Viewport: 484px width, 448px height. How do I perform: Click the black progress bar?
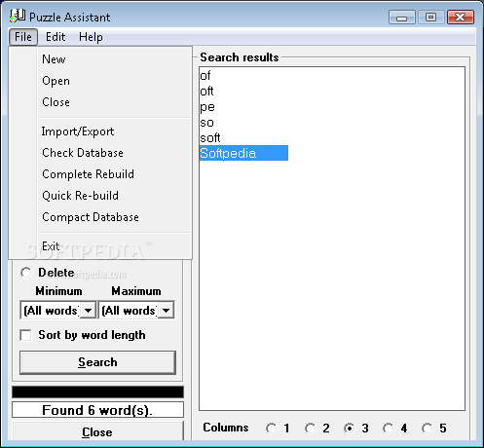(97, 392)
